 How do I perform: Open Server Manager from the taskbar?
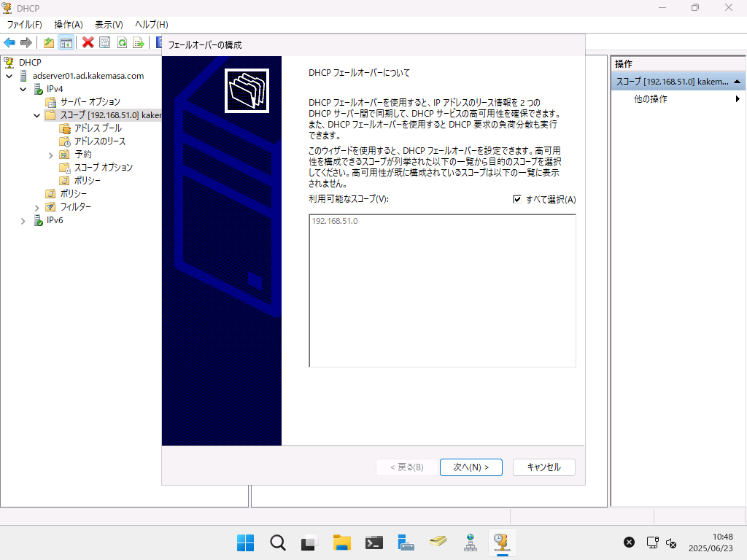406,542
